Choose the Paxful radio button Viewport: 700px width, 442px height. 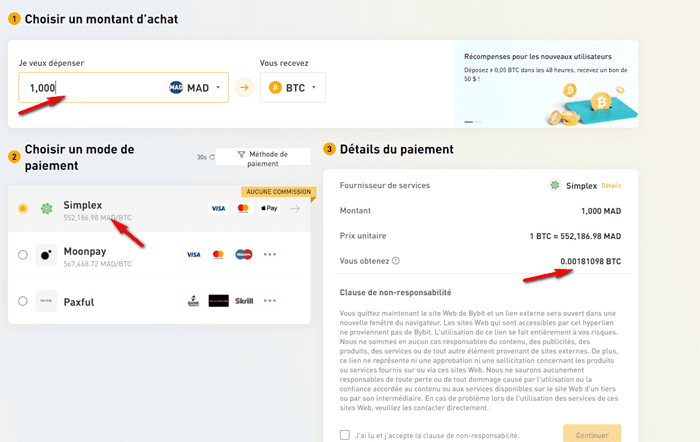[23, 301]
